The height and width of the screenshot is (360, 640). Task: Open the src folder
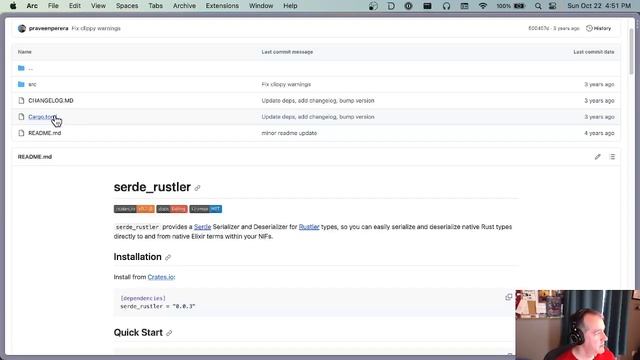[x=32, y=84]
